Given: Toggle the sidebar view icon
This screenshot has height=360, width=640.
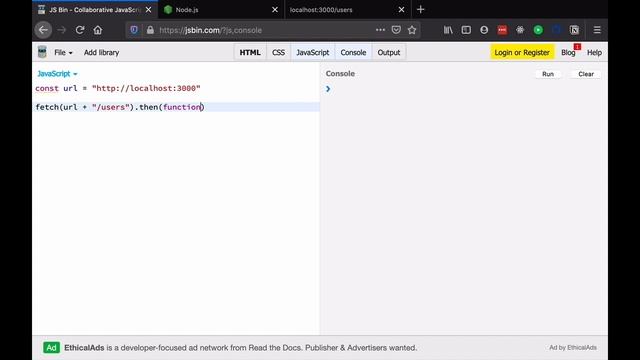Looking at the screenshot, I should coord(466,30).
